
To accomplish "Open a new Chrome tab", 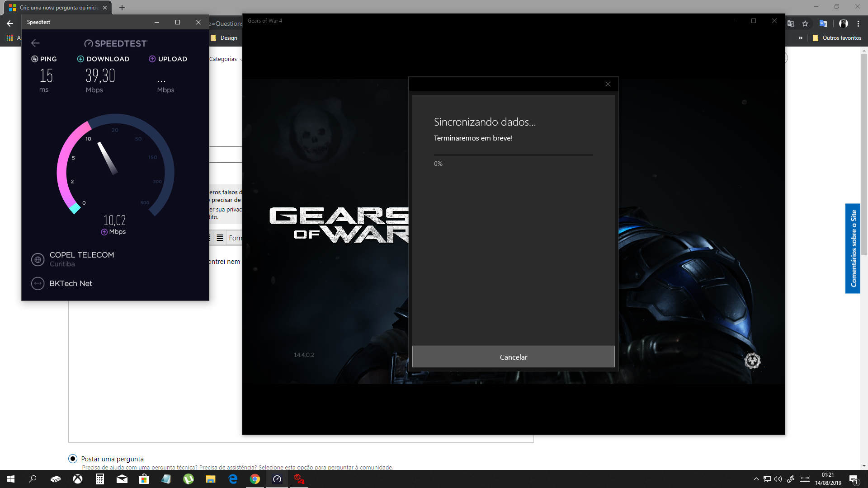I will tap(122, 8).
